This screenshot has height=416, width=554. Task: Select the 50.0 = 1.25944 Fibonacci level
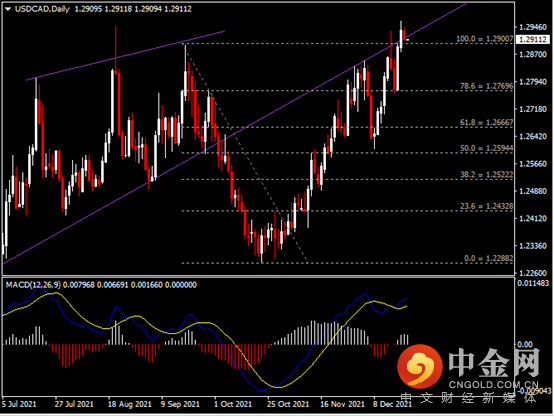point(487,148)
